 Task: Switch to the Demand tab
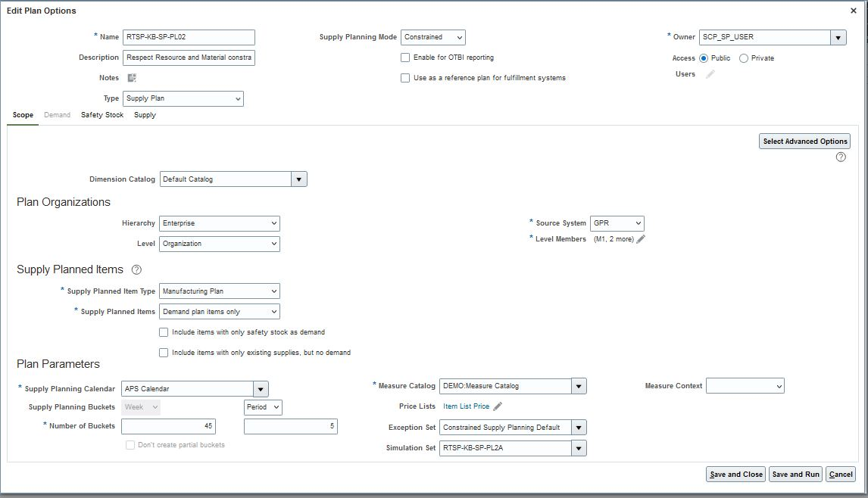pos(57,115)
